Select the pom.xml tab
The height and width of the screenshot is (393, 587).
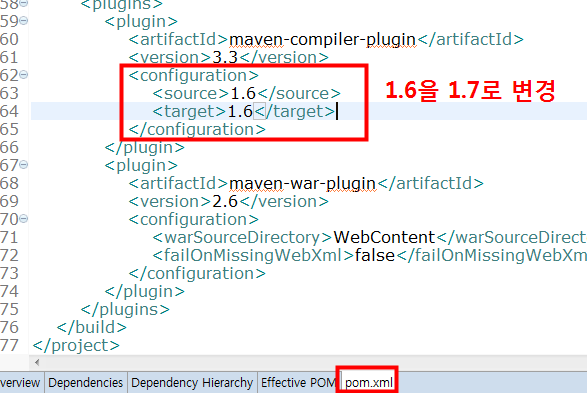point(368,383)
